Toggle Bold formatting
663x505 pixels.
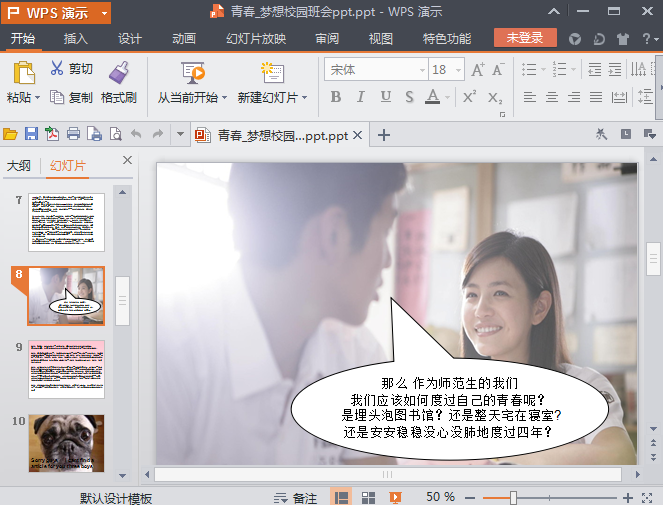tap(335, 97)
